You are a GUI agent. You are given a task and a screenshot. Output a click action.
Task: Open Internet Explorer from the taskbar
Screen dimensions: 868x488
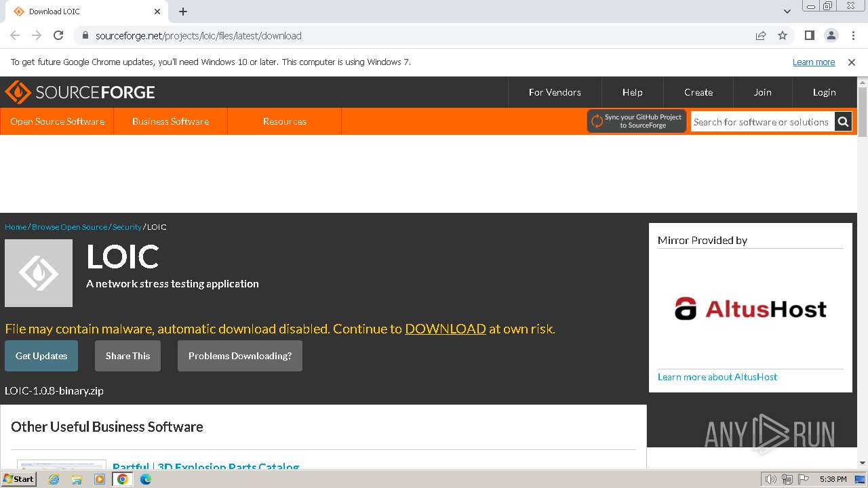(x=54, y=479)
